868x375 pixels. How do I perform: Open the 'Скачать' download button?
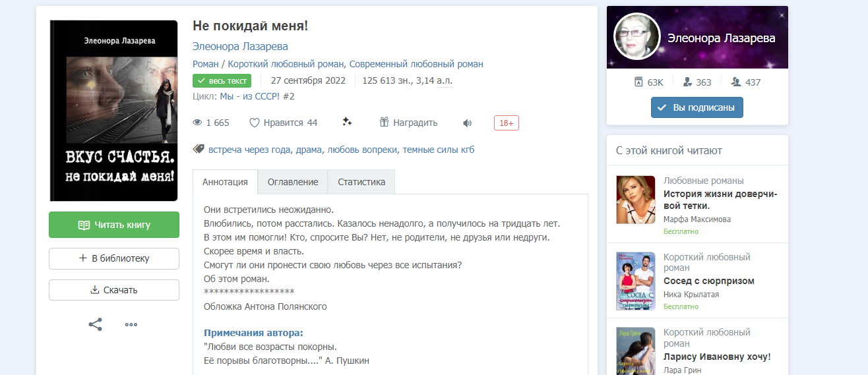(114, 290)
